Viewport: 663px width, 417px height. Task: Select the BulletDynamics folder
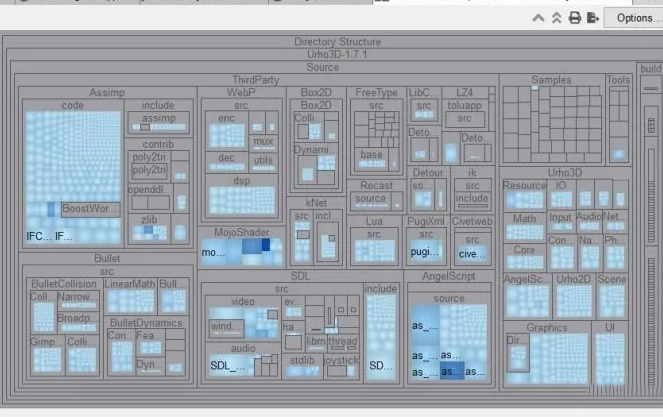tap(146, 323)
